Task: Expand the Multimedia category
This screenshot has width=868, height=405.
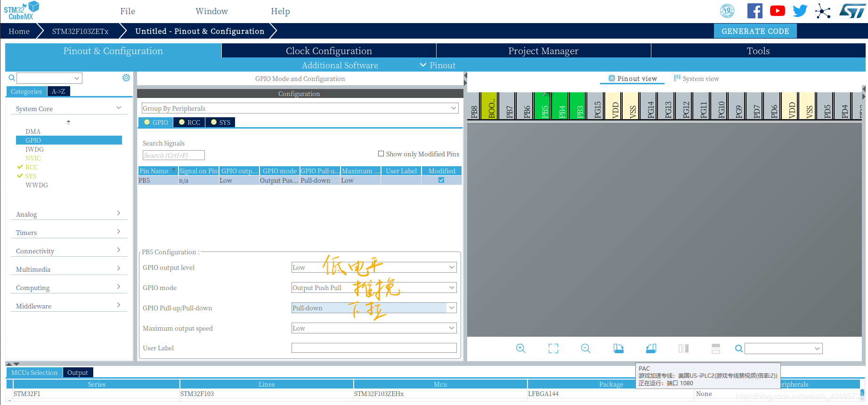Action: pos(68,269)
